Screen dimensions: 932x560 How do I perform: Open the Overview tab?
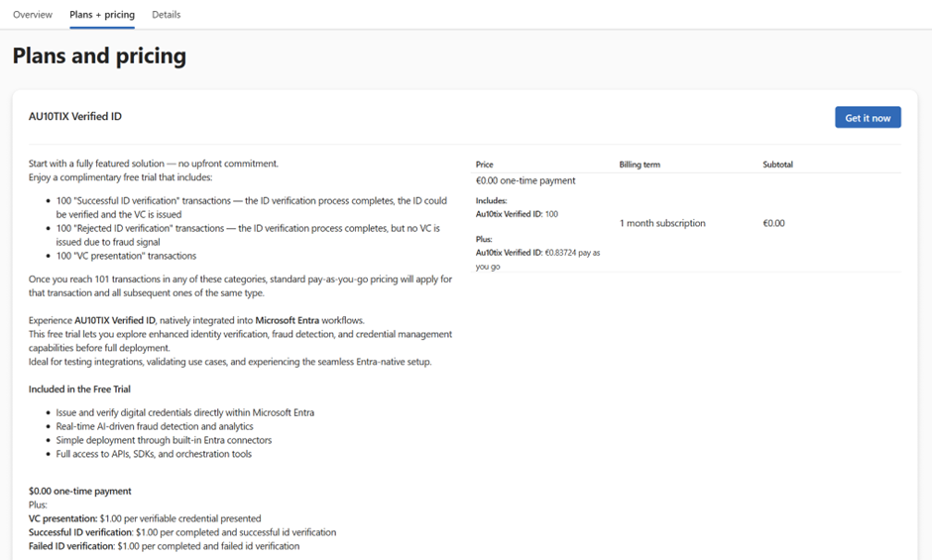tap(33, 15)
